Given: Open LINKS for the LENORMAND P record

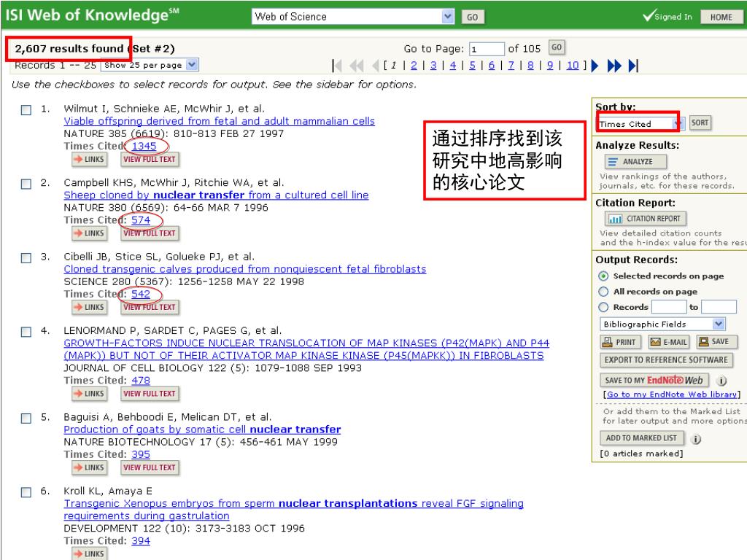Looking at the screenshot, I should [x=89, y=394].
